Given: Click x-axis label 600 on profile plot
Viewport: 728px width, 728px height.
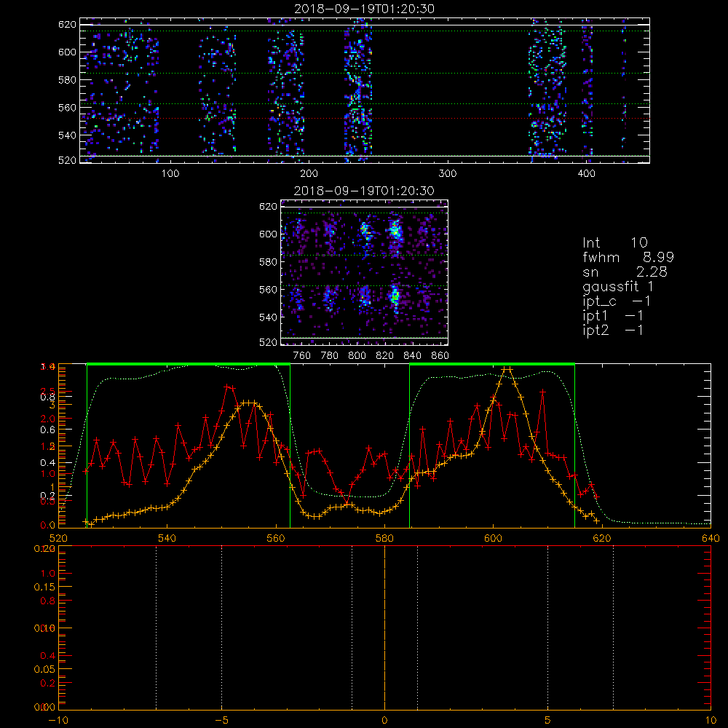Looking at the screenshot, I should tap(493, 539).
